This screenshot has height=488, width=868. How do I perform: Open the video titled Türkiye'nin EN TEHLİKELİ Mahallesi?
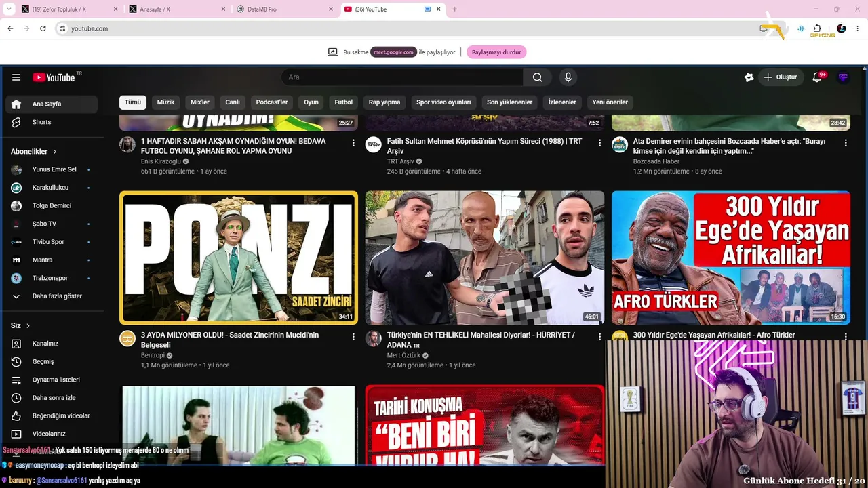coord(481,340)
